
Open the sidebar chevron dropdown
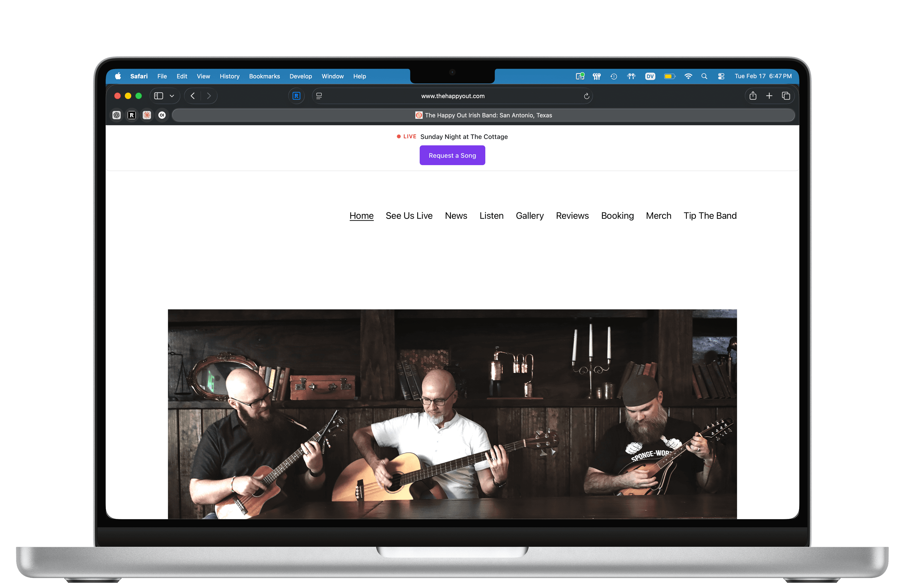pyautogui.click(x=172, y=96)
